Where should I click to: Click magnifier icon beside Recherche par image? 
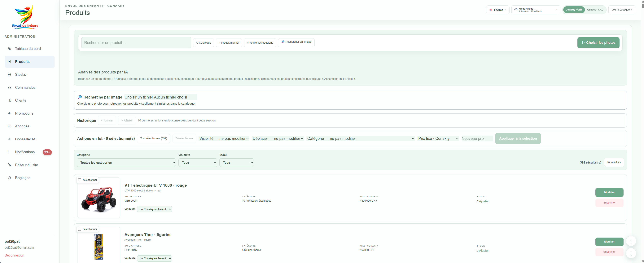80,97
